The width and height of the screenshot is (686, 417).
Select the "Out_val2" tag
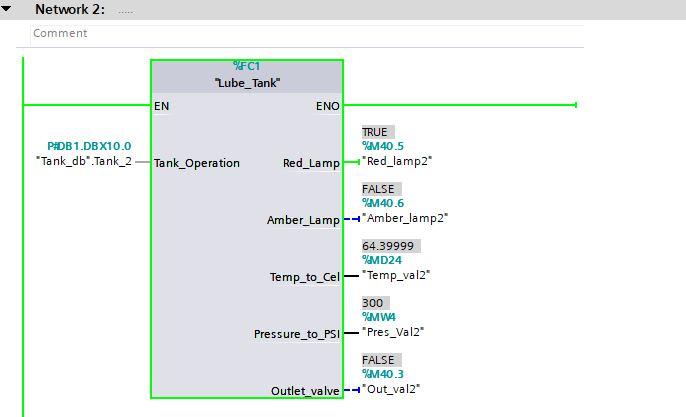[x=391, y=389]
